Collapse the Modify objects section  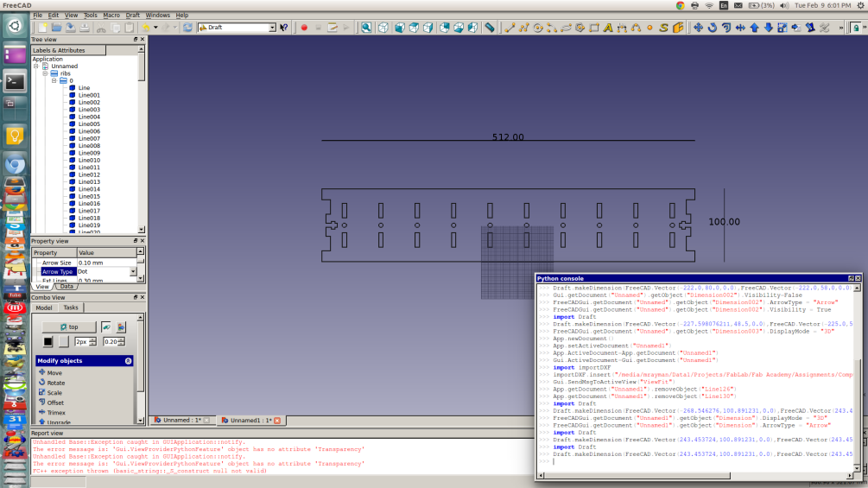(128, 360)
